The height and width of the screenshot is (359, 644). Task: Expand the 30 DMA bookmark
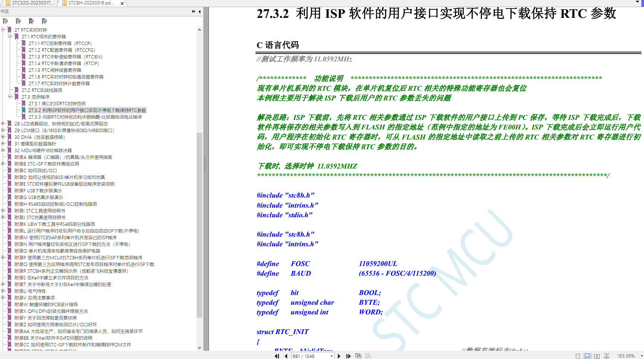tap(3, 137)
